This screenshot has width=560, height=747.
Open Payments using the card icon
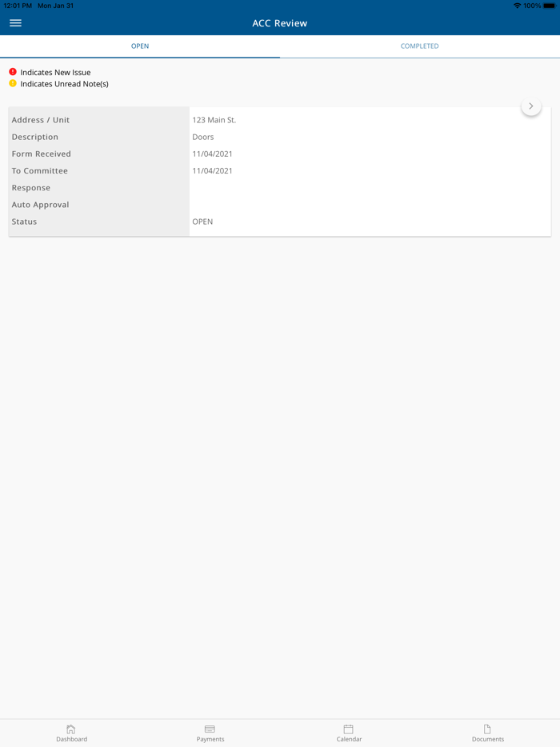210,729
